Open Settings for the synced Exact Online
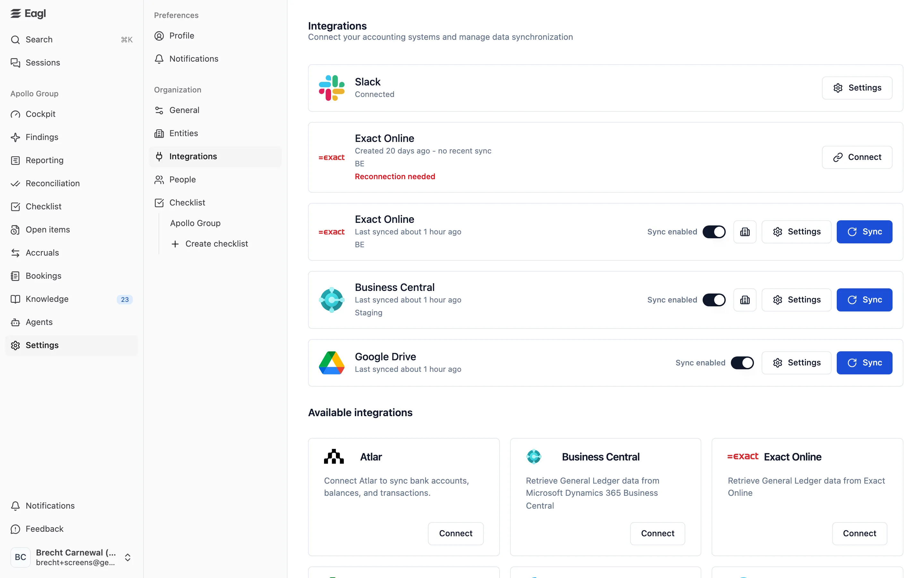The height and width of the screenshot is (578, 924). [796, 232]
